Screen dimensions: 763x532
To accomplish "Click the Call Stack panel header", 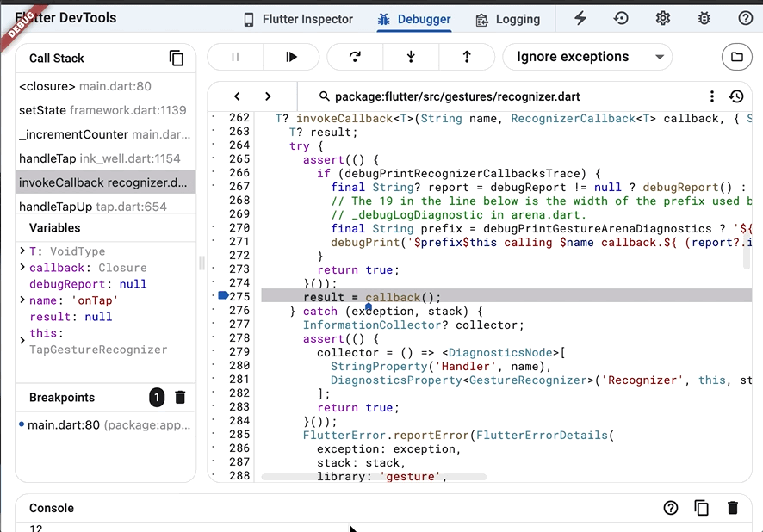I will tap(106, 59).
